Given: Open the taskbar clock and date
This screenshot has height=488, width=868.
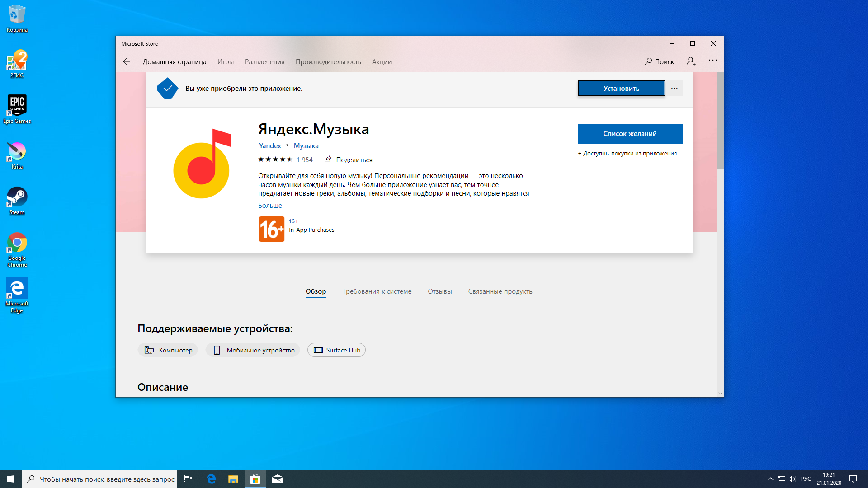Looking at the screenshot, I should click(829, 479).
